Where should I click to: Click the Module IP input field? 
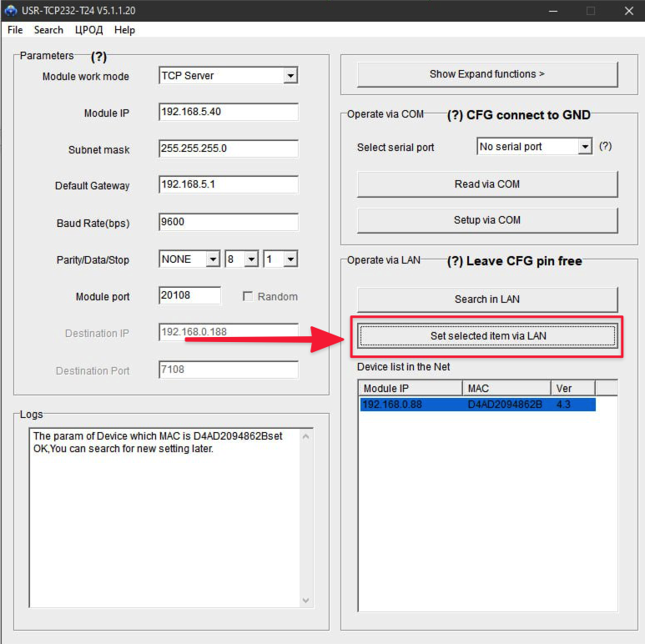pos(228,113)
